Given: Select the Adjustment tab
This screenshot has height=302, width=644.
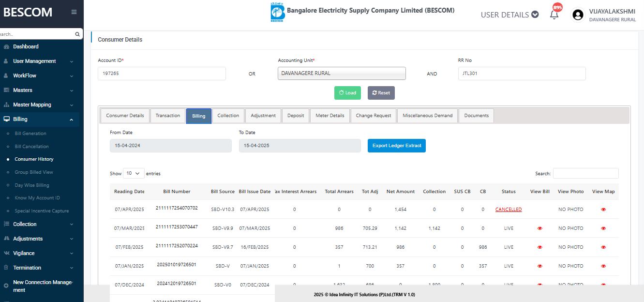Looking at the screenshot, I should (263, 116).
